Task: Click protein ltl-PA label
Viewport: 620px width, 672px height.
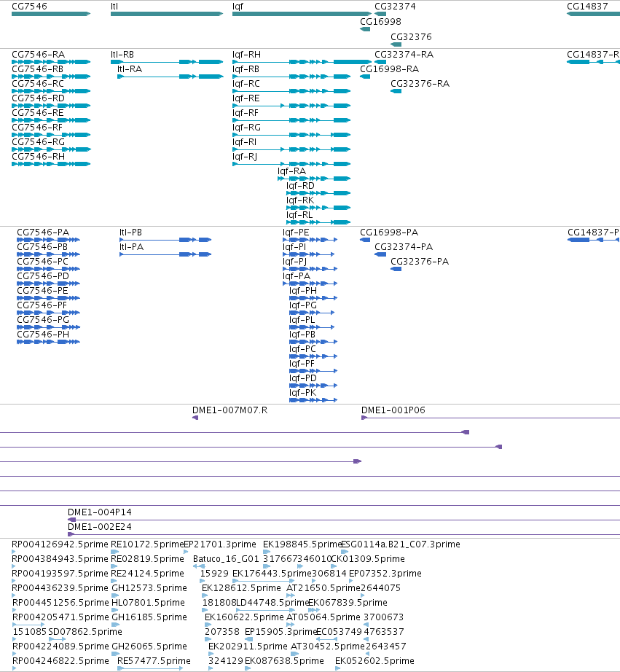Action: point(132,247)
